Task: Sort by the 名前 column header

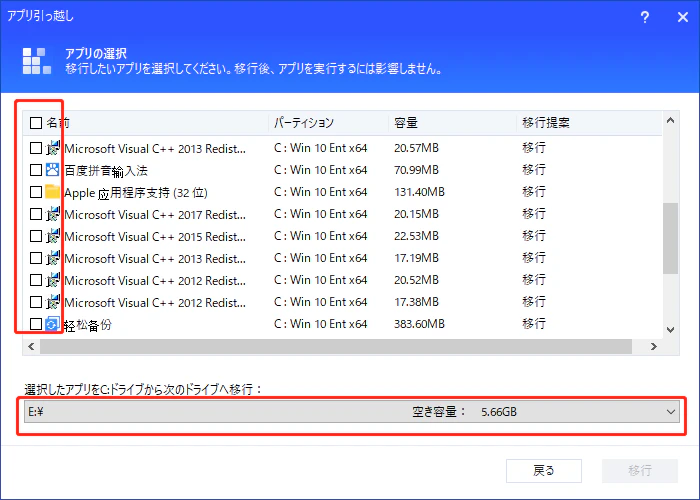Action: 58,123
